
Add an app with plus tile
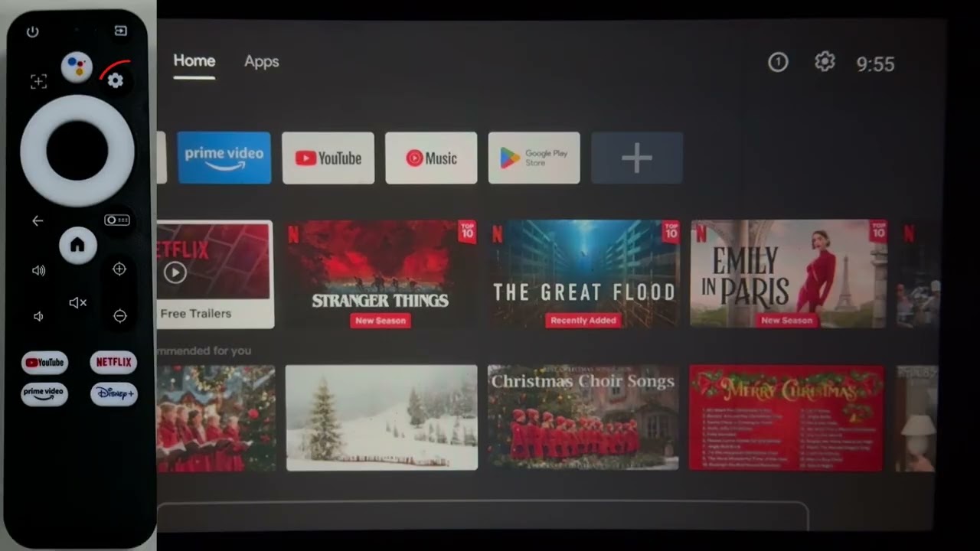pos(637,158)
